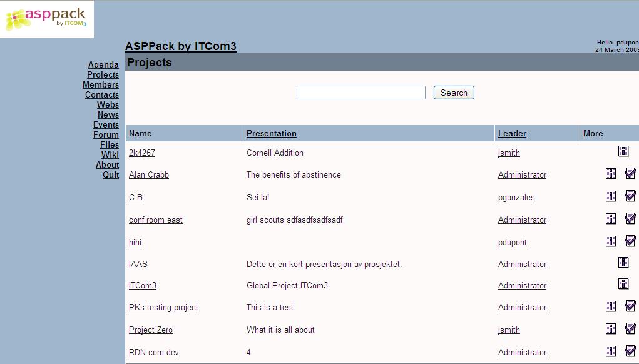Click the checkmark icon for Project Zero

pyautogui.click(x=630, y=328)
